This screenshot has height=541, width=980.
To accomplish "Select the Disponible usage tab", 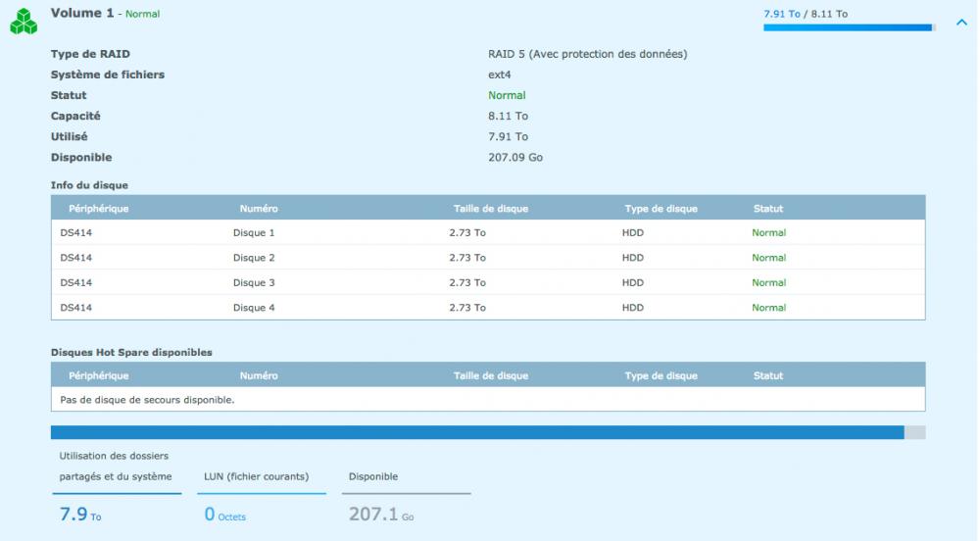I will (373, 477).
